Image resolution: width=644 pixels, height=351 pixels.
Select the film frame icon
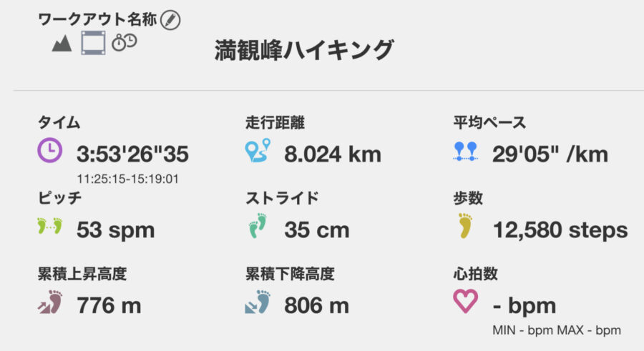pos(93,43)
